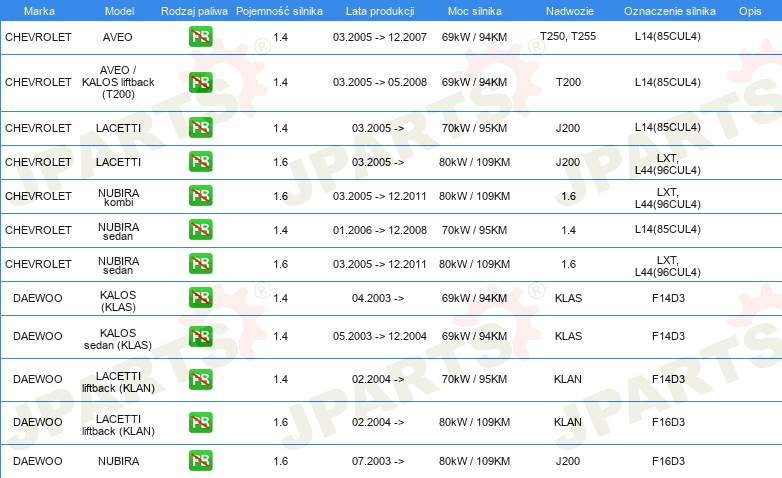The height and width of the screenshot is (478, 782).
Task: Click the fuel icon for KALOS sedan (KLAS)
Action: (200, 336)
